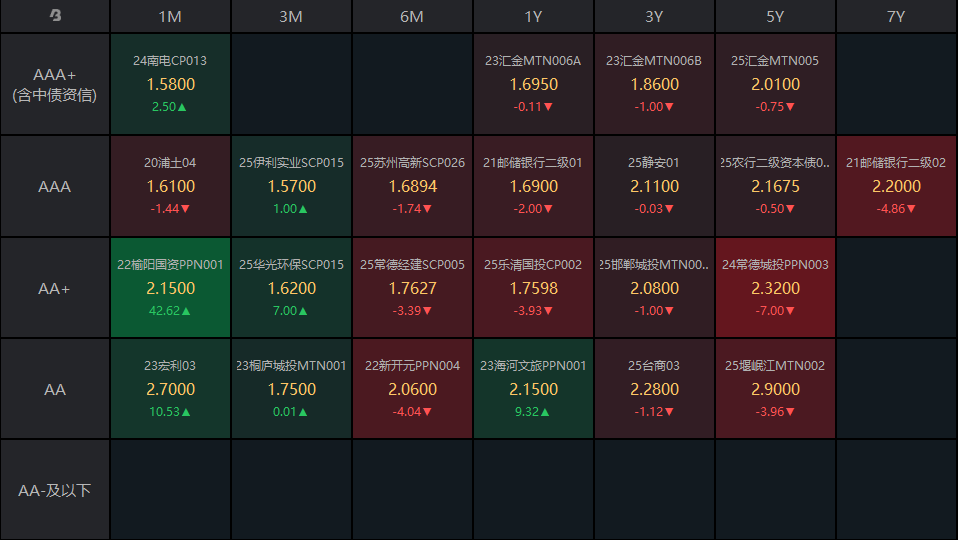The width and height of the screenshot is (958, 540).
Task: Select the 20浦土04 bond cell
Action: coord(170,186)
